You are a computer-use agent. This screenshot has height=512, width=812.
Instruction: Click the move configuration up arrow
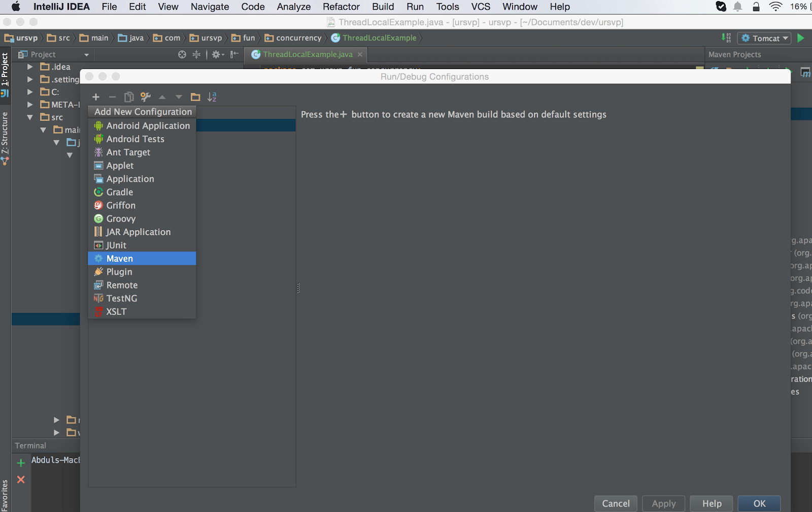point(162,97)
